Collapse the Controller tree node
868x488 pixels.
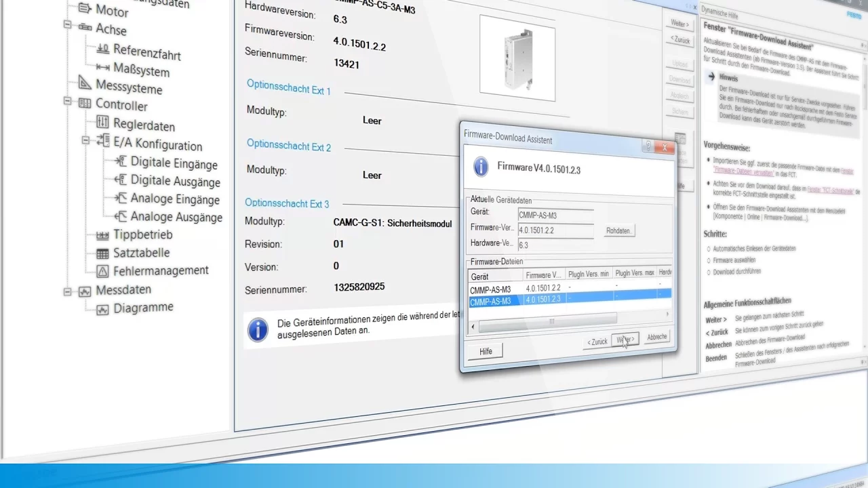67,101
